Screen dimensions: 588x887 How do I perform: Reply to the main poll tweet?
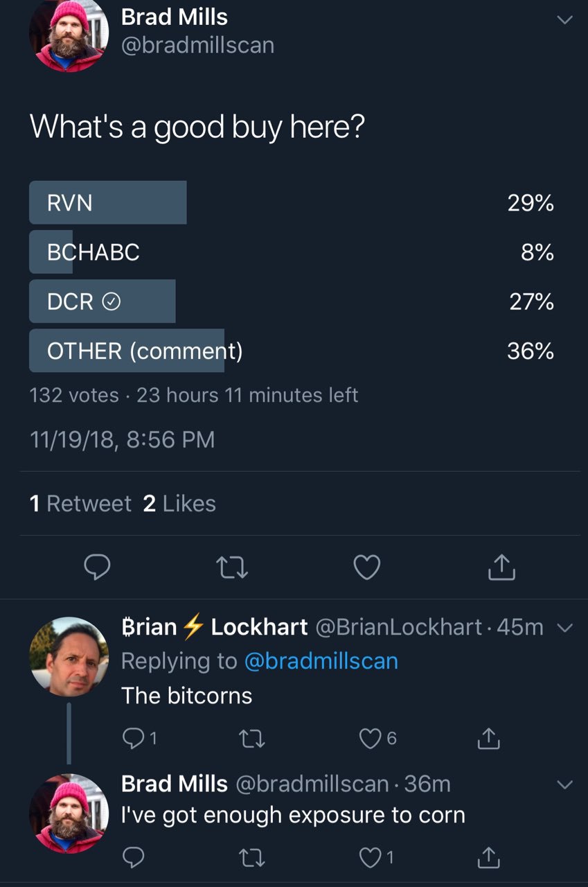point(98,568)
